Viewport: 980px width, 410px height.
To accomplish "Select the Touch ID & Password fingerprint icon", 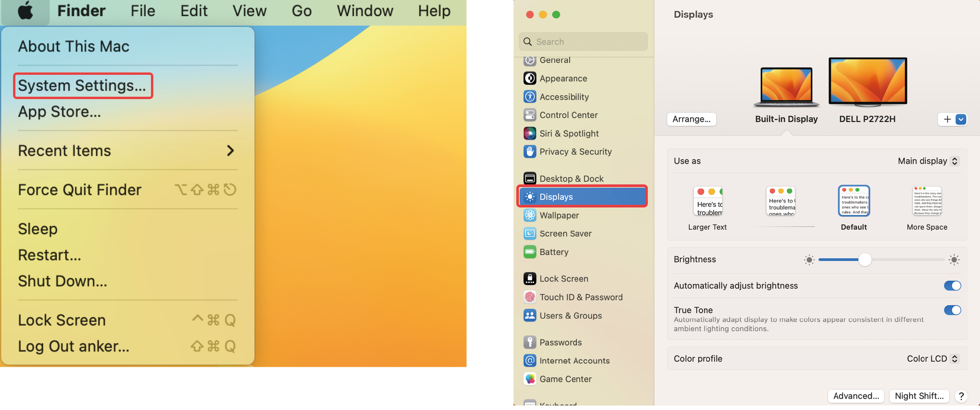I will [x=529, y=297].
